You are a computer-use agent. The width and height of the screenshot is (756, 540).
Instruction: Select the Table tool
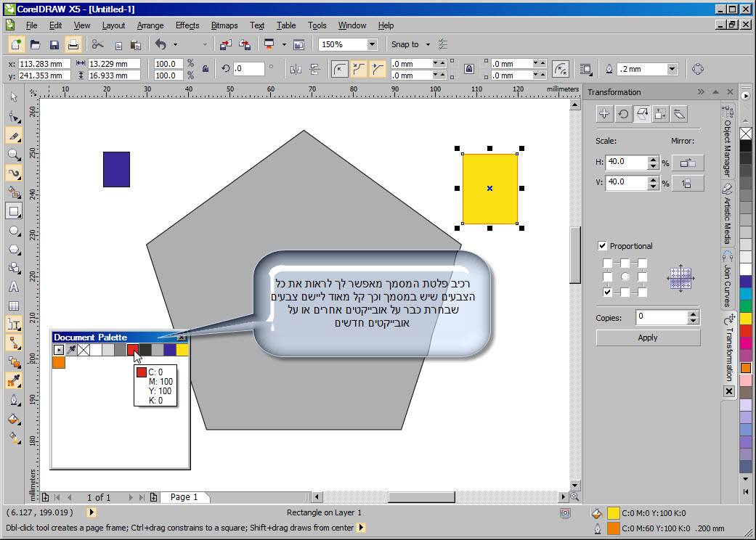[14, 306]
